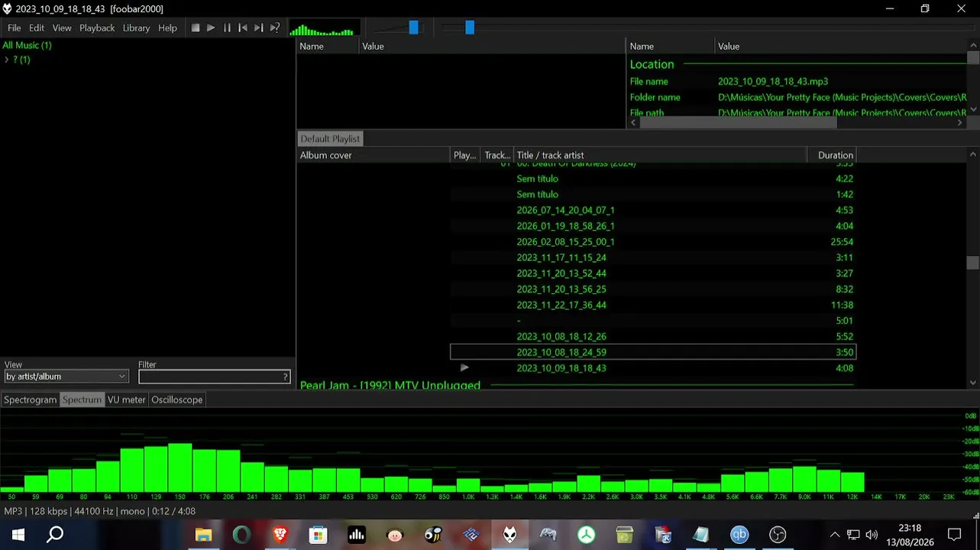This screenshot has height=550, width=980.
Task: Select the 'Sem título' track lasting 1:42
Action: click(x=653, y=195)
